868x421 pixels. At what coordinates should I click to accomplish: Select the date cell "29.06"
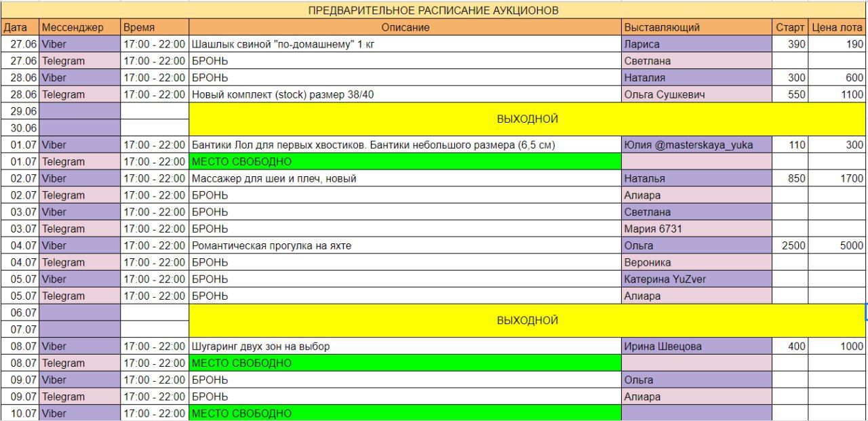click(x=20, y=111)
